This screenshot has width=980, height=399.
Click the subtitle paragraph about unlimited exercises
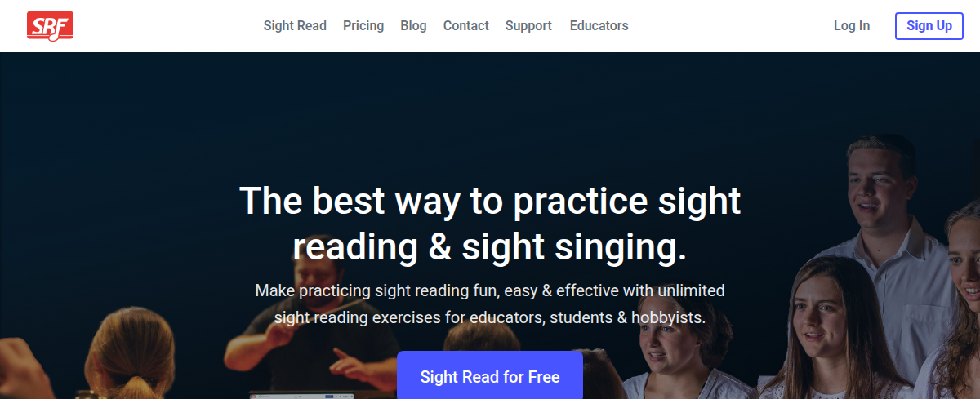click(x=490, y=304)
